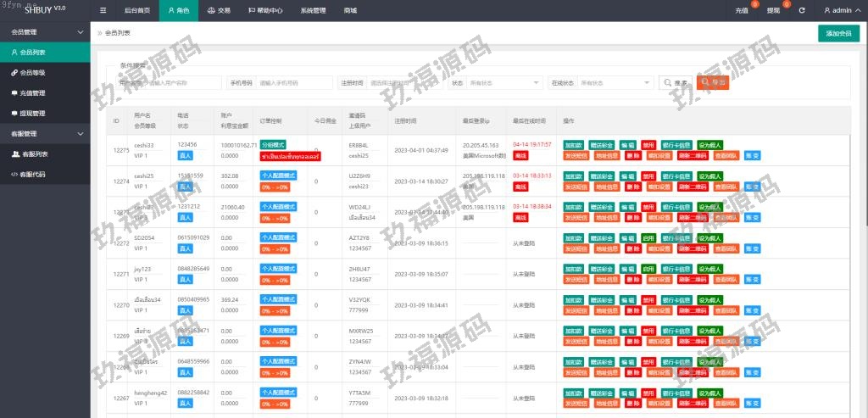Click 编辑 for user ceshi33
Image resolution: width=868 pixels, height=418 pixels.
coord(627,145)
